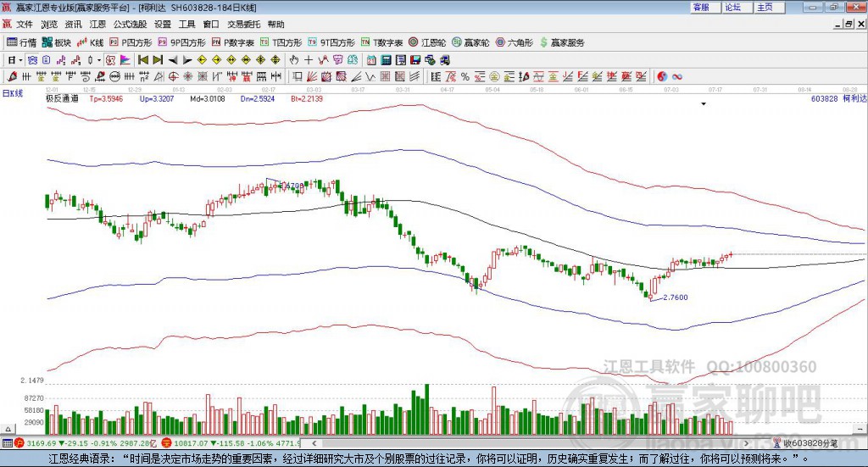Open the 浏览 menu

pyautogui.click(x=48, y=25)
